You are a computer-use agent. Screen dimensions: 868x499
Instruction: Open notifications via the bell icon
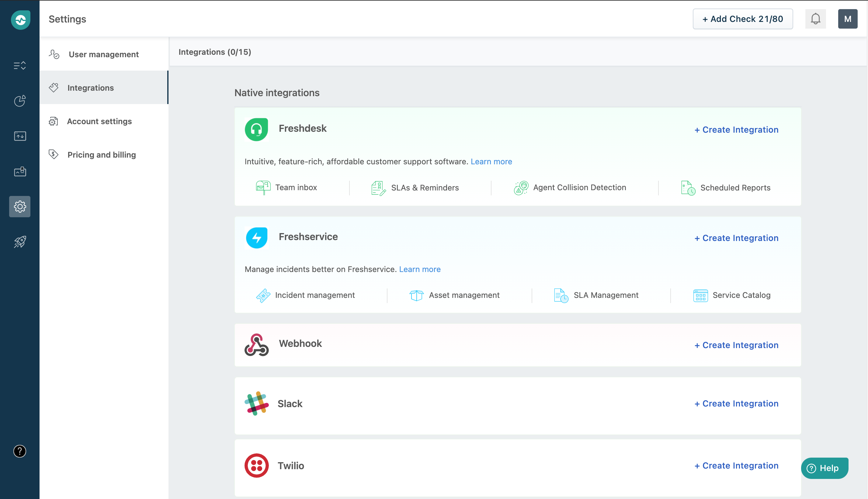tap(816, 19)
